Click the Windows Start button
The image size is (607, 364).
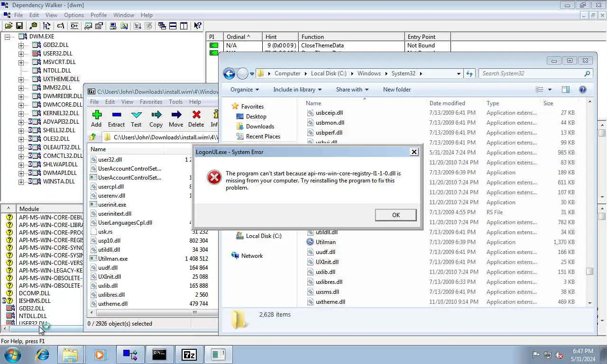coord(13,354)
